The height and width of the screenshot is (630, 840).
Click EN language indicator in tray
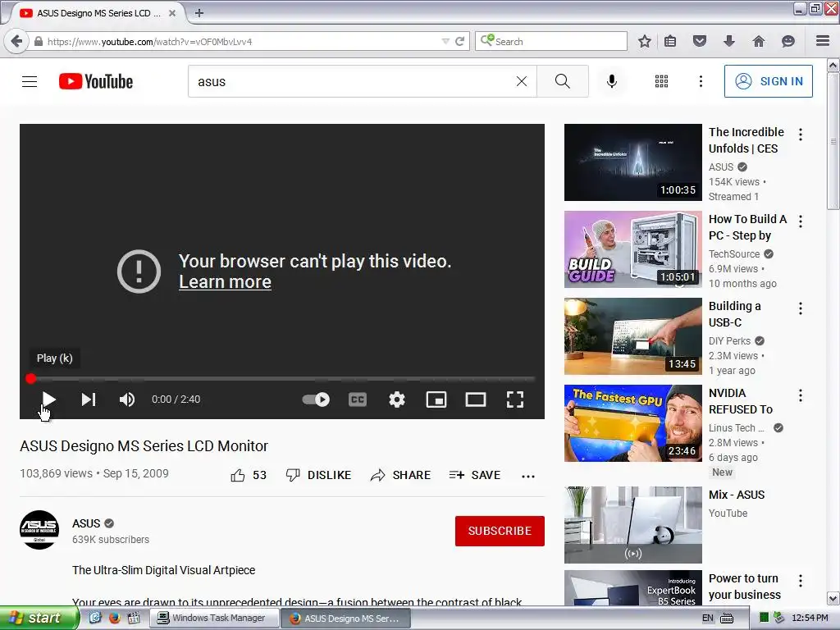pos(708,619)
